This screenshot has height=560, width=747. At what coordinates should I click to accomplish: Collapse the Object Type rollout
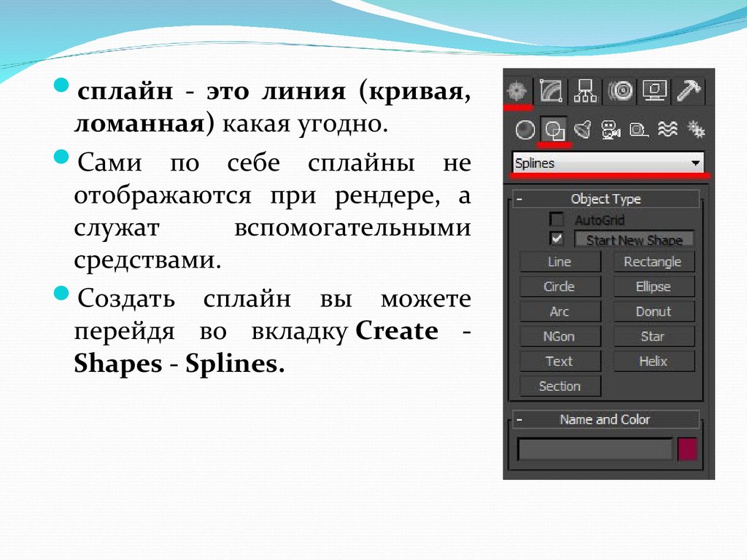click(605, 198)
